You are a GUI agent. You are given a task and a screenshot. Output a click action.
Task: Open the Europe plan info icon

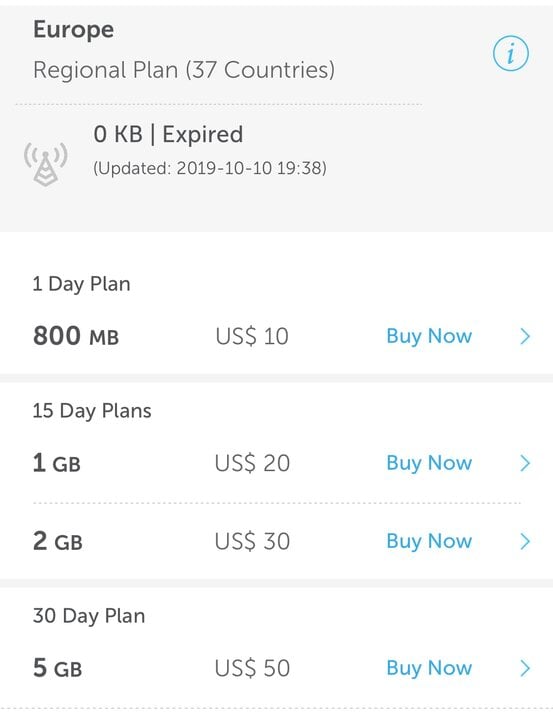tap(511, 53)
